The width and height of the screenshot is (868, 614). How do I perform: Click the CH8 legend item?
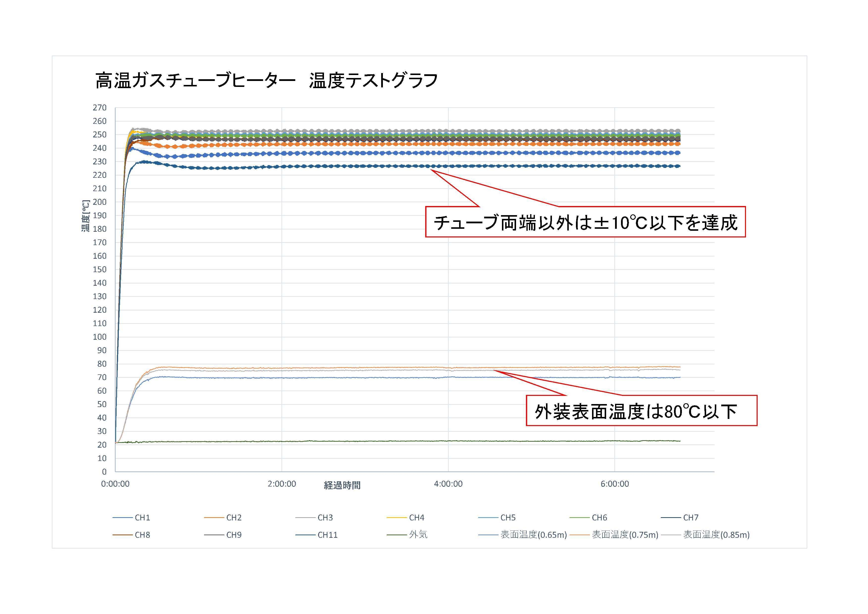(x=142, y=535)
